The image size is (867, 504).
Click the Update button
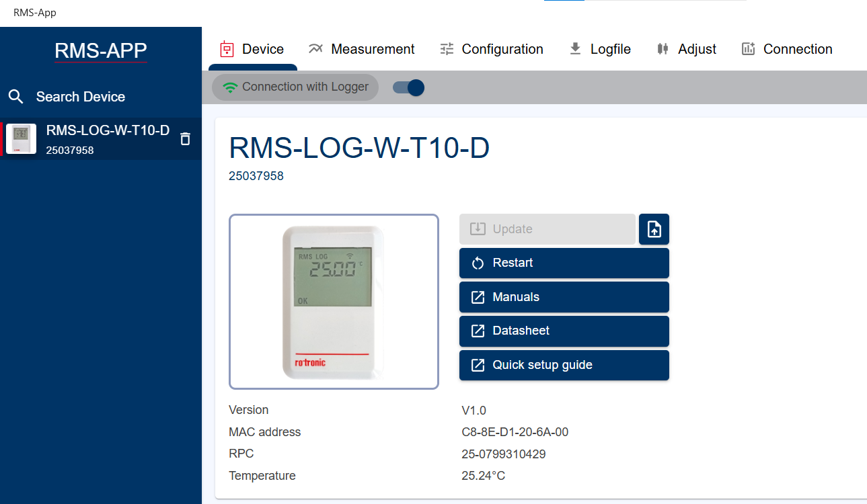[548, 229]
